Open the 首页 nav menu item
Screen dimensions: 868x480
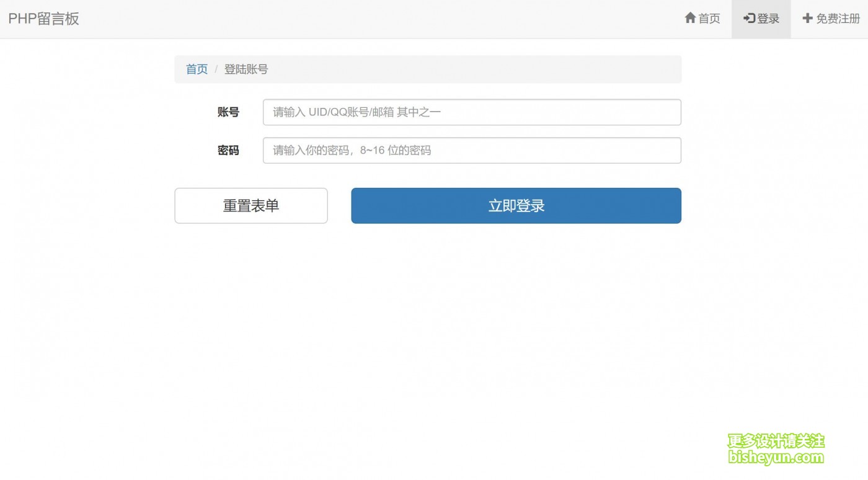coord(702,19)
